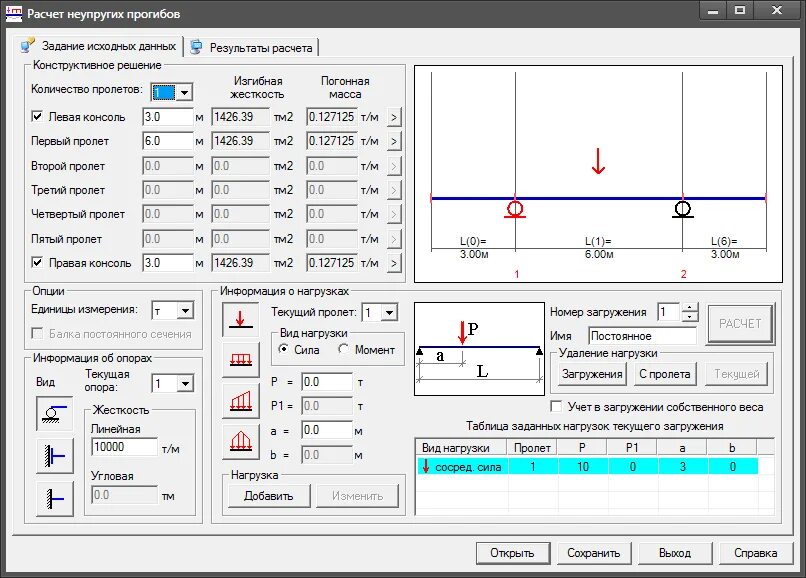The image size is (806, 578).
Task: Click the Загружения delete button
Action: click(x=592, y=374)
